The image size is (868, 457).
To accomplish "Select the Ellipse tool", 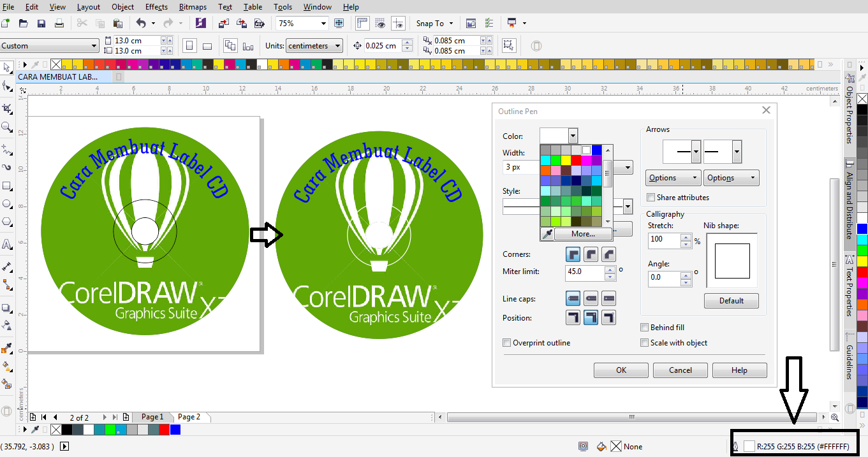I will (7, 204).
